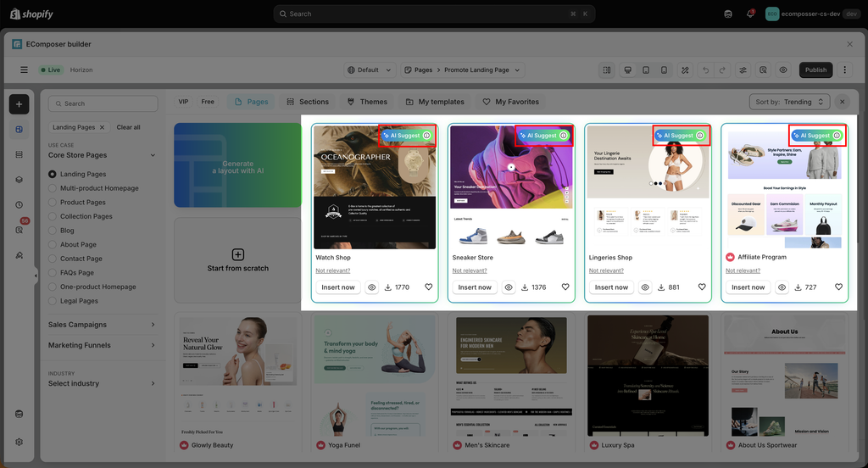Open the page audit icon with 56 badge
The height and width of the screenshot is (468, 868).
pyautogui.click(x=19, y=229)
